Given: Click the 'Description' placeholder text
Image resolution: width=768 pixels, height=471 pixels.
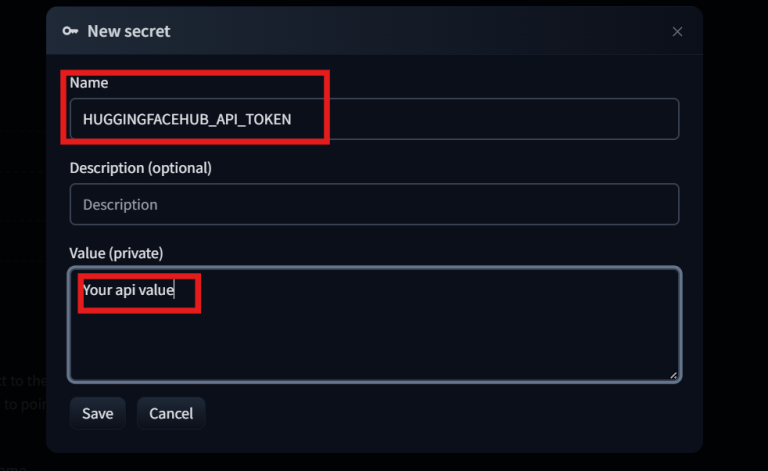Looking at the screenshot, I should pyautogui.click(x=120, y=204).
